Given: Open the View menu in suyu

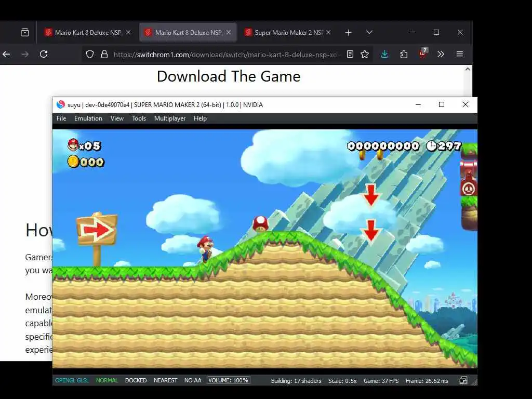Looking at the screenshot, I should coord(117,118).
